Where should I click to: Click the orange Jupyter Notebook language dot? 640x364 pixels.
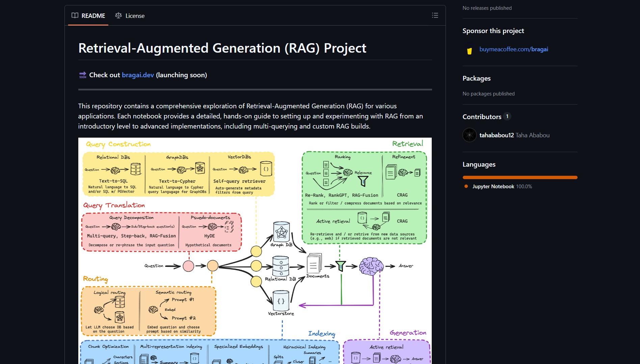466,187
